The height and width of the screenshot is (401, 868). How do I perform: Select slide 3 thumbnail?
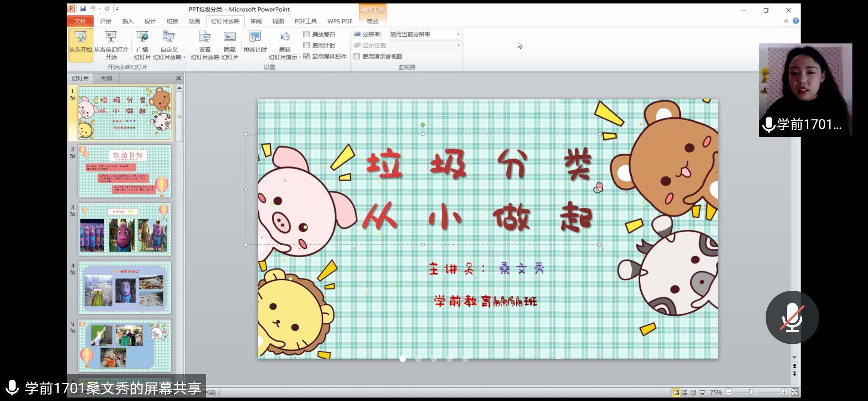[x=124, y=229]
